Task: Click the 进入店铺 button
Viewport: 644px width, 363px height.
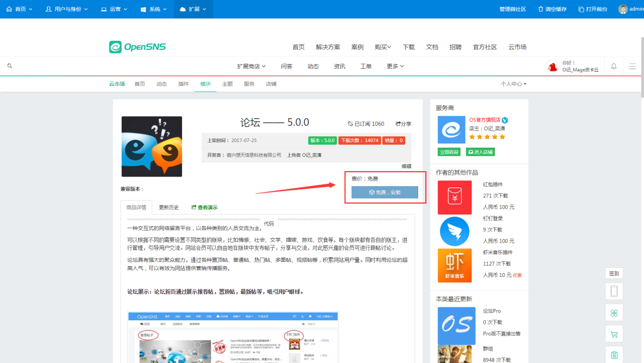Action: click(x=480, y=152)
